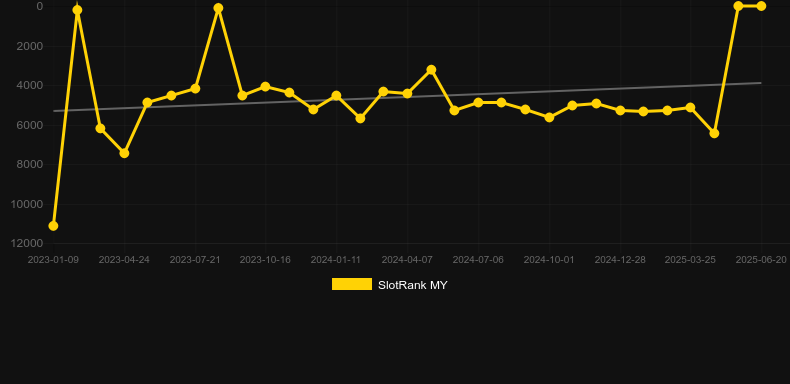Viewport: 790px width, 384px height.
Task: Select the data point above 2024-12-28
Action: (620, 110)
